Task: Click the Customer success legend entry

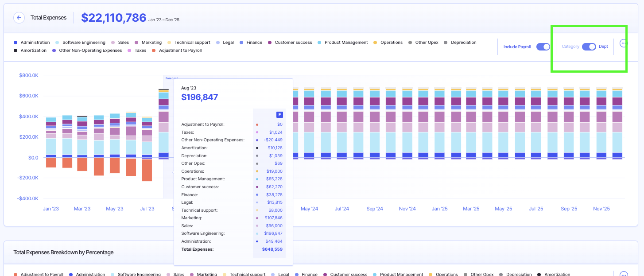Action: pos(293,43)
